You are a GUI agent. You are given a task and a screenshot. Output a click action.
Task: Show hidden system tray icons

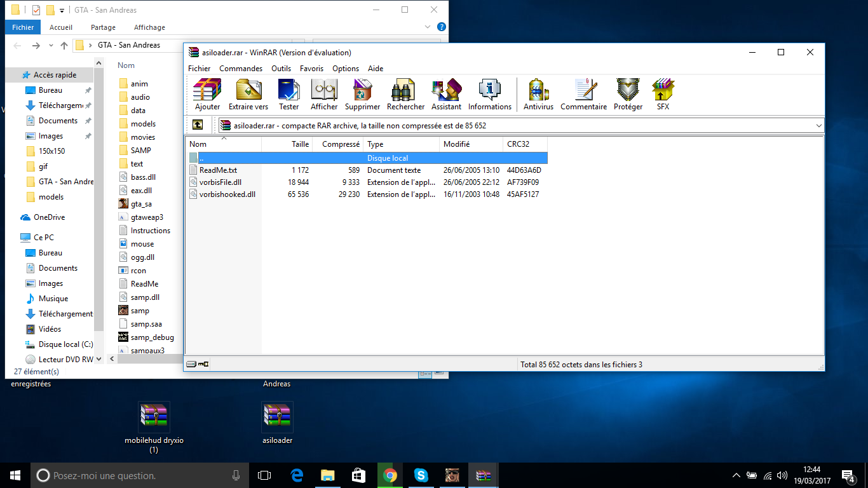tap(736, 475)
